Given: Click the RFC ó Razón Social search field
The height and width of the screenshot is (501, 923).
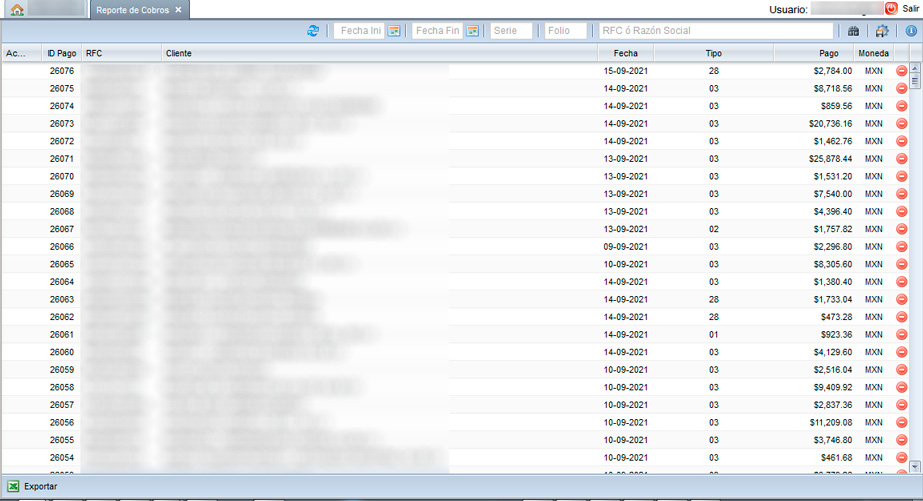Looking at the screenshot, I should pyautogui.click(x=716, y=31).
